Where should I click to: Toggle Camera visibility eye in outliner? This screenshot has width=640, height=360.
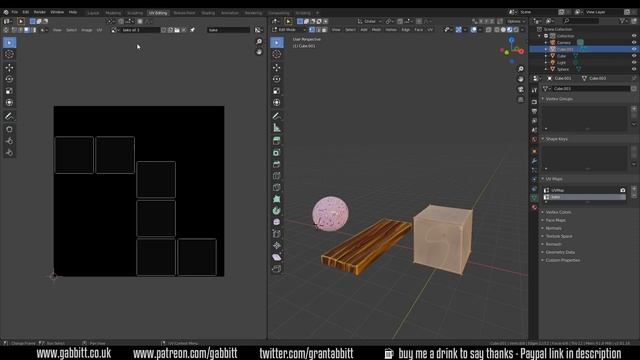point(634,42)
